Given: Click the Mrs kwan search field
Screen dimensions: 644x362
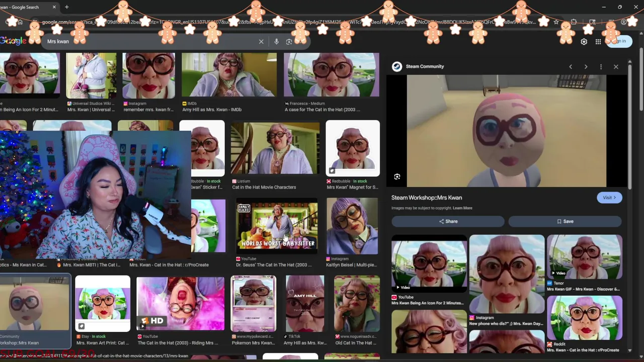Looking at the screenshot, I should [x=151, y=42].
